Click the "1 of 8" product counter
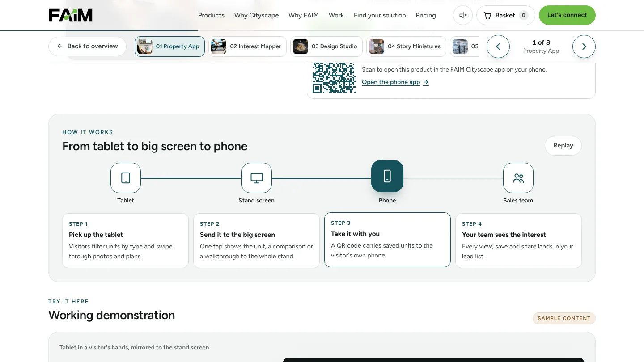The height and width of the screenshot is (362, 644). pyautogui.click(x=541, y=42)
